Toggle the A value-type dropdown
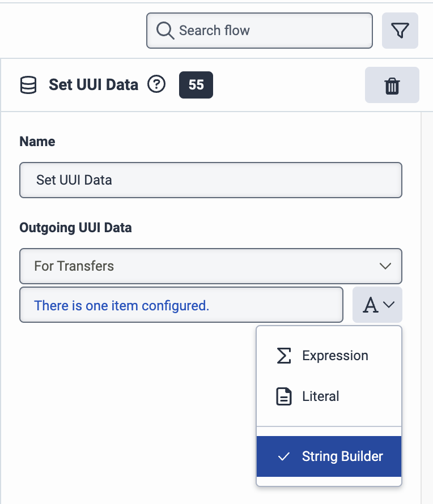This screenshot has width=433, height=504. [377, 305]
